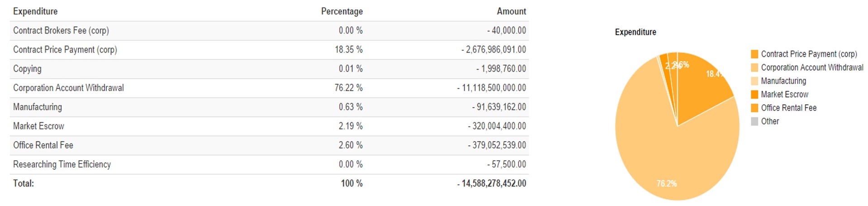Click the Other legend color swatch
868x206 pixels.
click(754, 121)
